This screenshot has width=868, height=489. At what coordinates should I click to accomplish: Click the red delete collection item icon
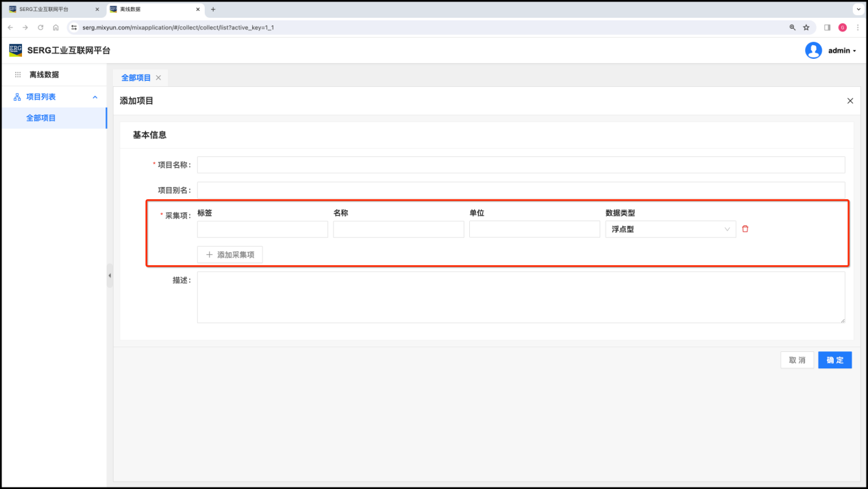pyautogui.click(x=745, y=229)
